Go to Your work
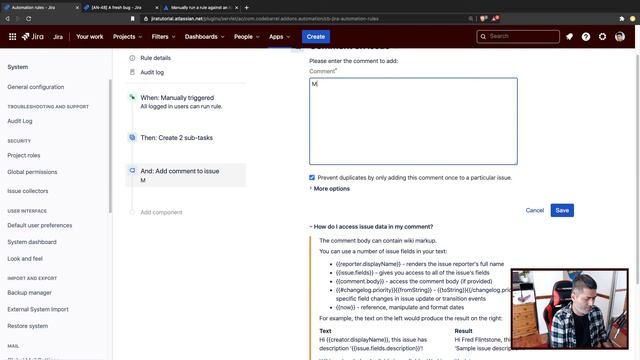Screen dimensions: 640x360 [89, 37]
